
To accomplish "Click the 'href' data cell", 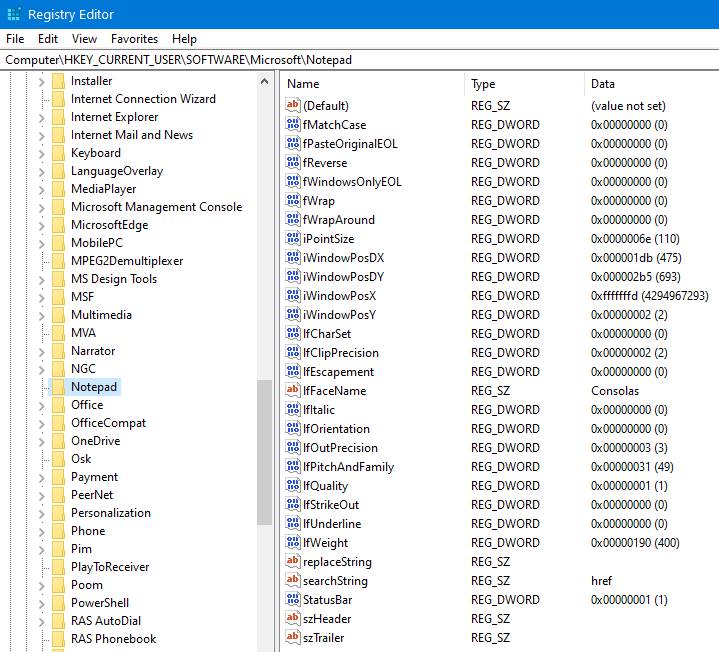I will pyautogui.click(x=602, y=580).
